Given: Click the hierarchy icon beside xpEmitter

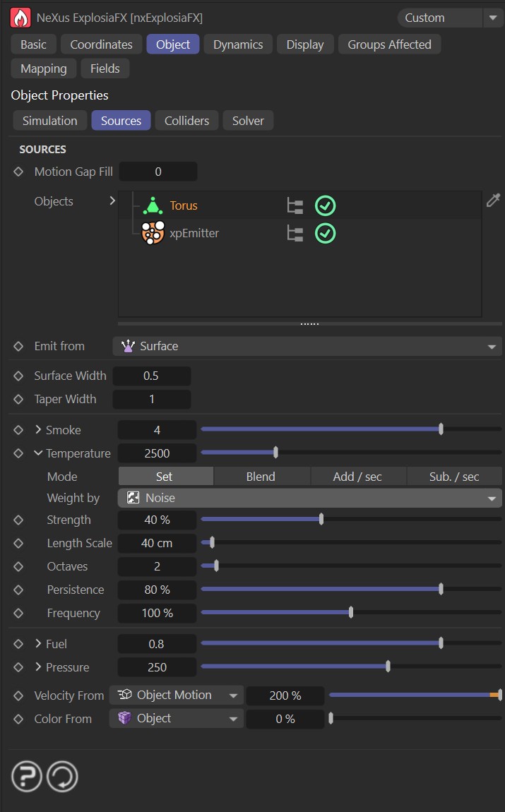Looking at the screenshot, I should point(295,233).
